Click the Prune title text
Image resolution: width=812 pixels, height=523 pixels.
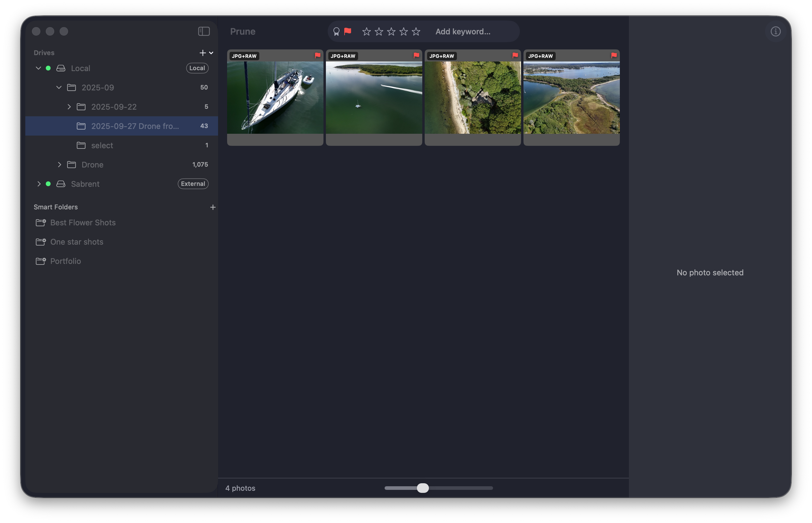[x=243, y=32]
